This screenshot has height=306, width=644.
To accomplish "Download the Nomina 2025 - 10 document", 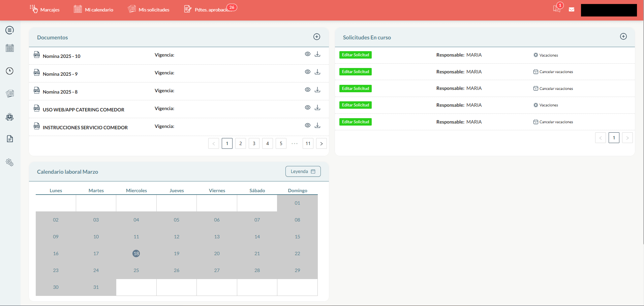I will [x=317, y=54].
